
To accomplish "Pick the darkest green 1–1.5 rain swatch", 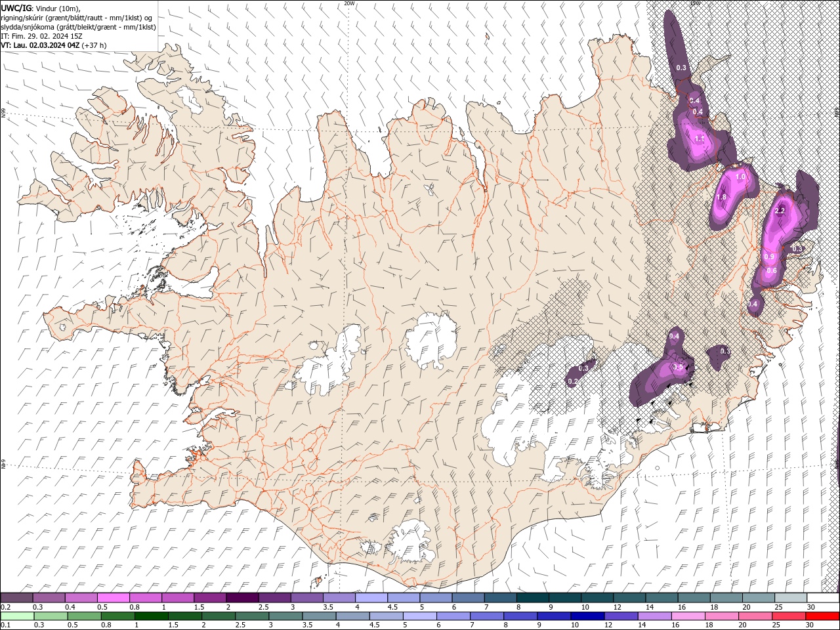I will [x=152, y=616].
